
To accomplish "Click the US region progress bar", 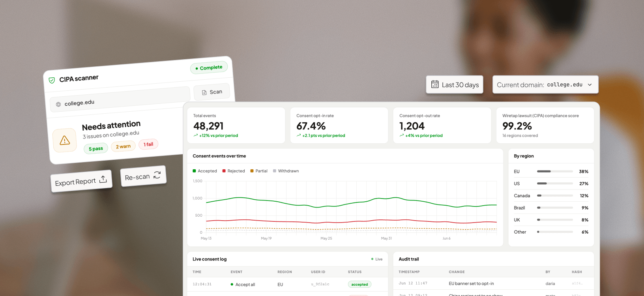I will pyautogui.click(x=555, y=184).
